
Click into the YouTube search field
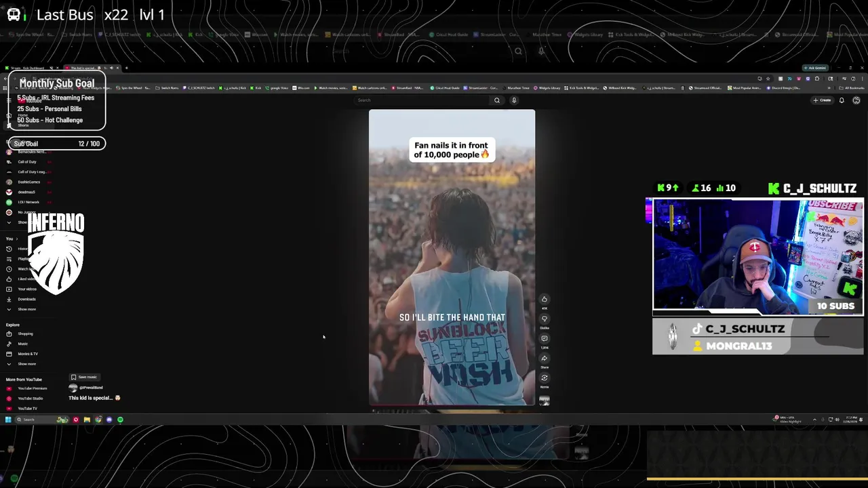point(421,100)
